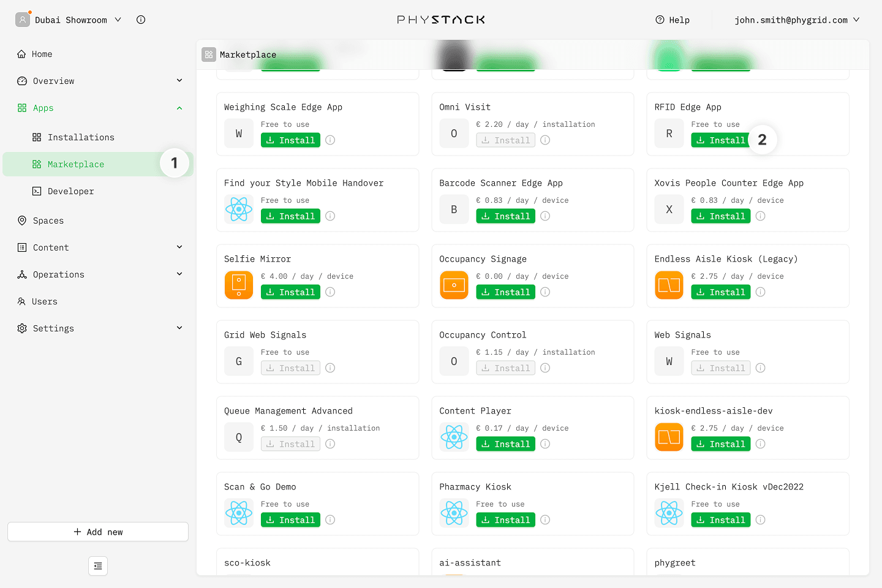Show info for Selfie Mirror app
Image resolution: width=882 pixels, height=588 pixels.
pyautogui.click(x=330, y=292)
